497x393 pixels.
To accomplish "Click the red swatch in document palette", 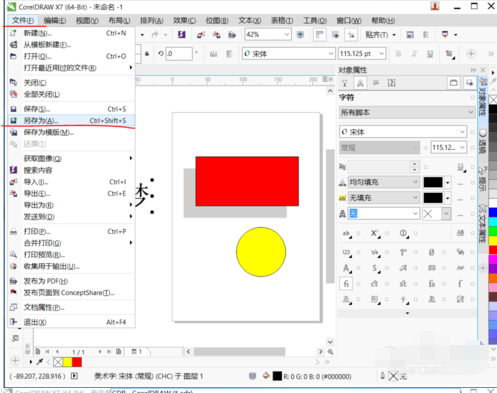I will click(77, 362).
